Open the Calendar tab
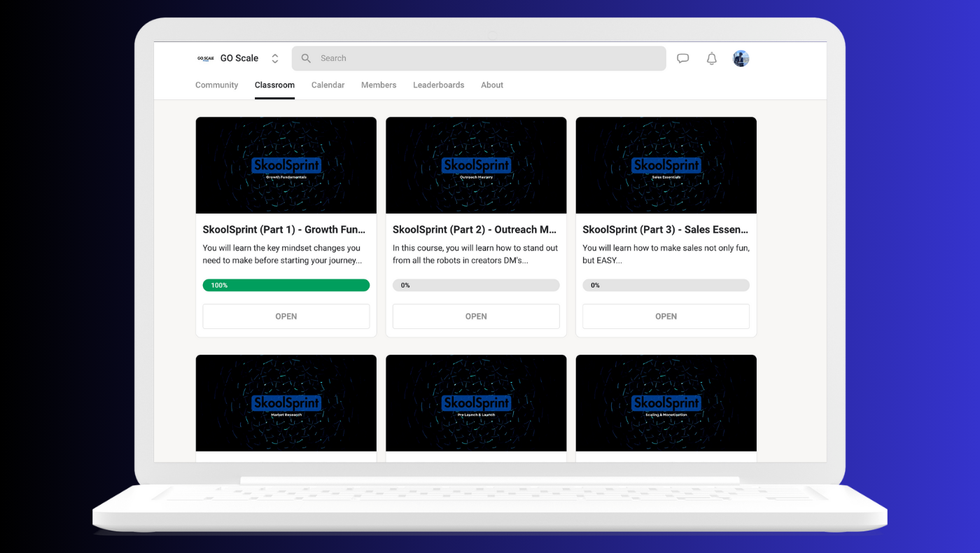 click(328, 85)
